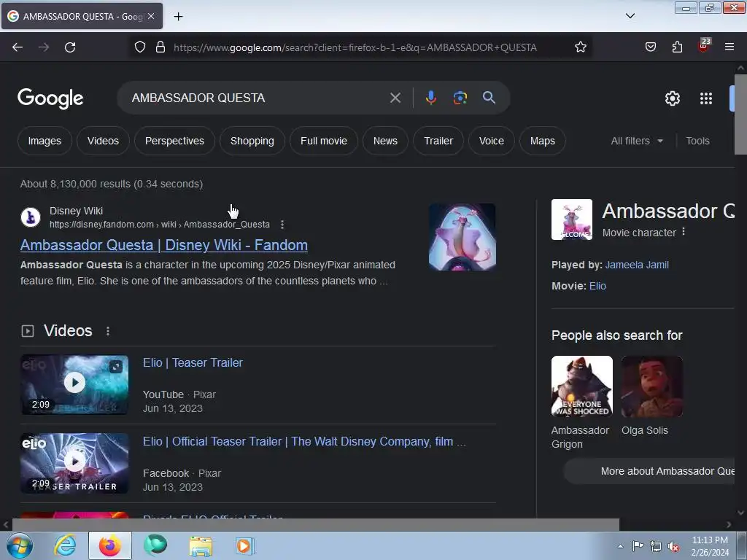
Task: Open knowledge panel character image
Action: pos(572,219)
